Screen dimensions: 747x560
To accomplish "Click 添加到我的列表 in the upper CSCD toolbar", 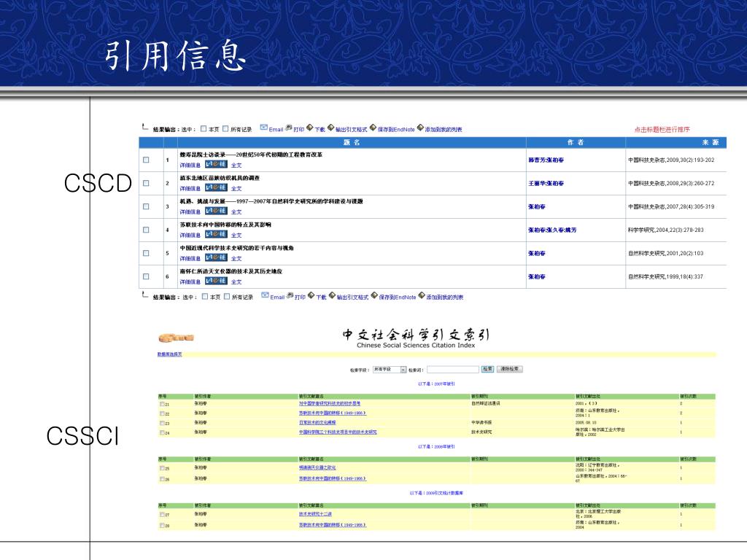I will click(x=444, y=129).
